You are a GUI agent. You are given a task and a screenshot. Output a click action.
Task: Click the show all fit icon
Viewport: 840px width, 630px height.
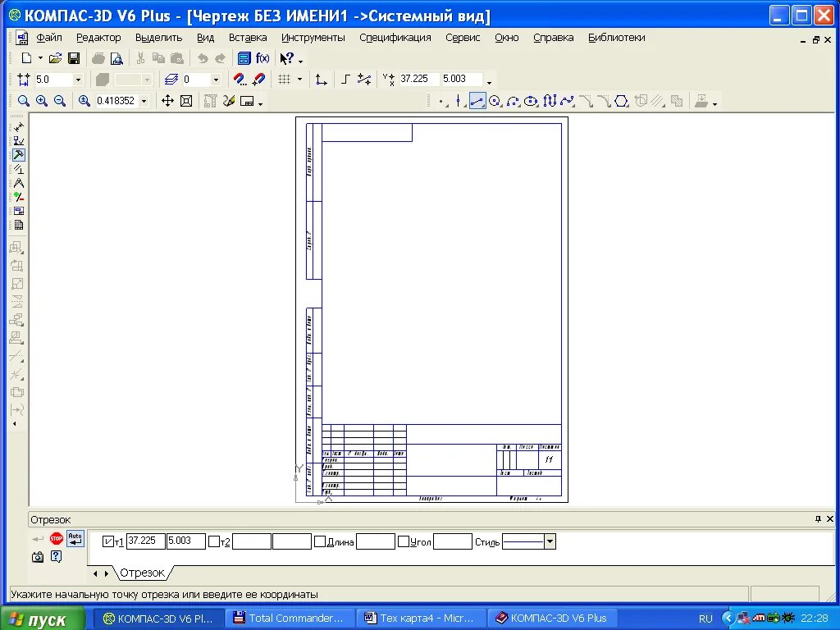186,101
